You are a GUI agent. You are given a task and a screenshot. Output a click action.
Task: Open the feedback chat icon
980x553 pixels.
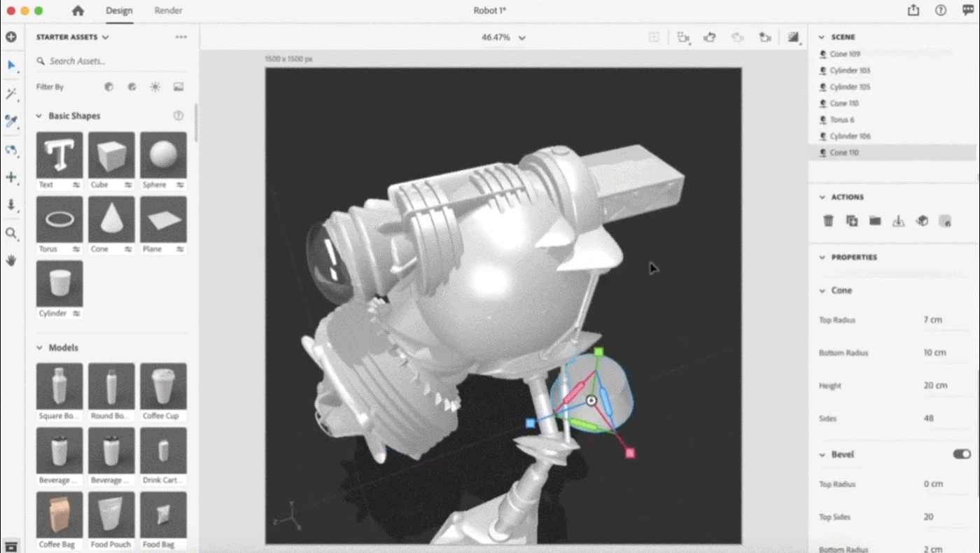point(968,10)
